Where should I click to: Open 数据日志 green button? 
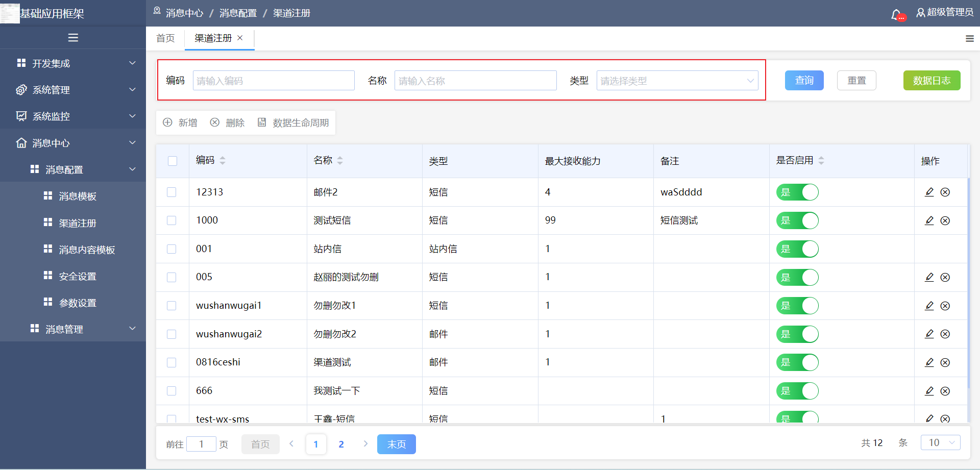click(932, 80)
